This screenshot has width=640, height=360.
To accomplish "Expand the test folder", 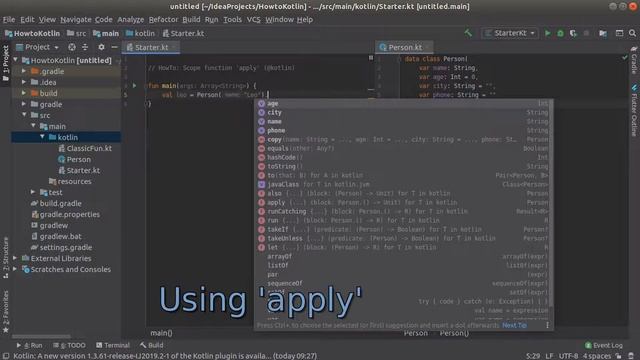I will (33, 192).
